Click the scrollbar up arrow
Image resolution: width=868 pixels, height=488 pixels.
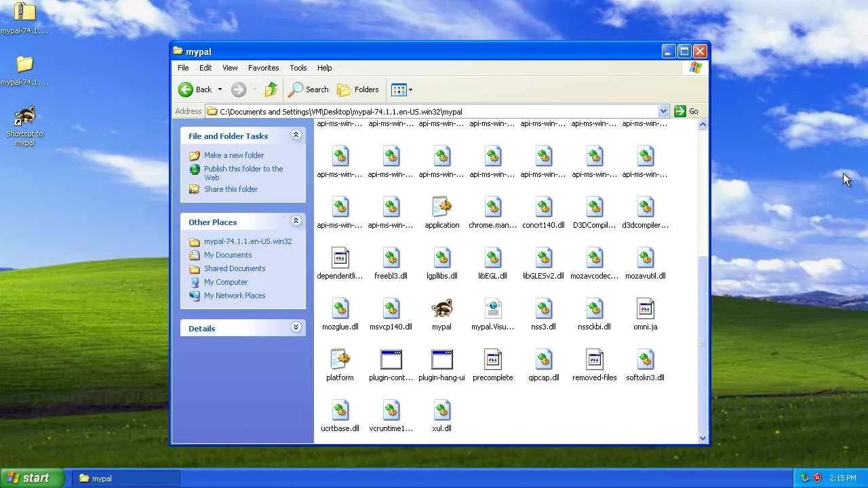(703, 125)
